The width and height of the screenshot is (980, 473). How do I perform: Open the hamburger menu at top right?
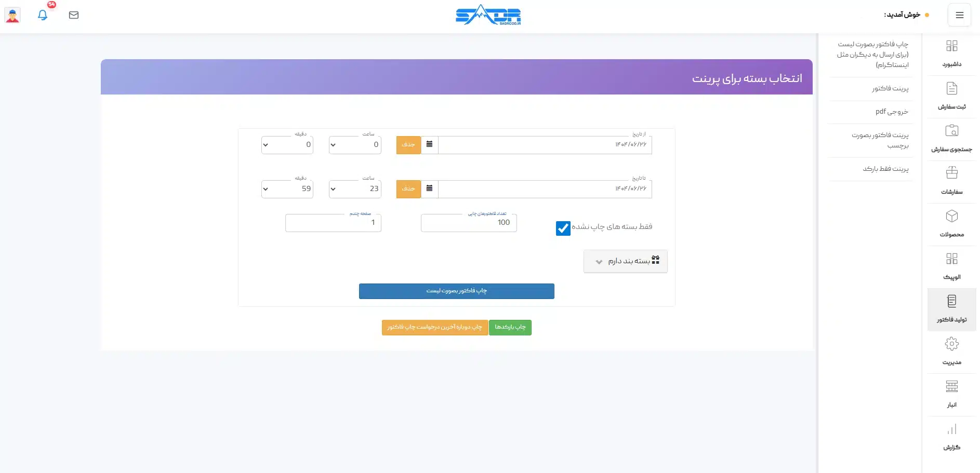pyautogui.click(x=960, y=15)
